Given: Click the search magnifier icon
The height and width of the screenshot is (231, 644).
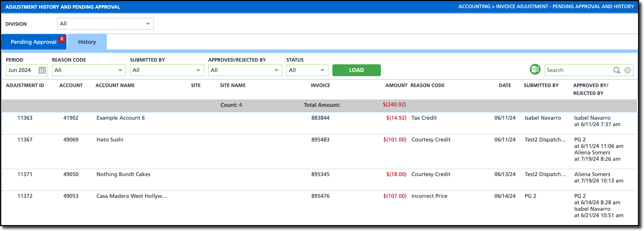Looking at the screenshot, I should [x=617, y=70].
